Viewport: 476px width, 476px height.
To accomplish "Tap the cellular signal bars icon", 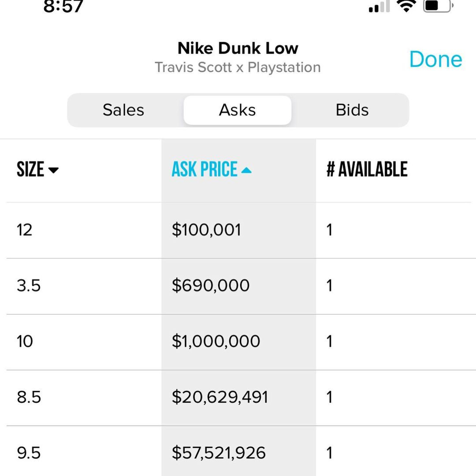I will point(379,6).
